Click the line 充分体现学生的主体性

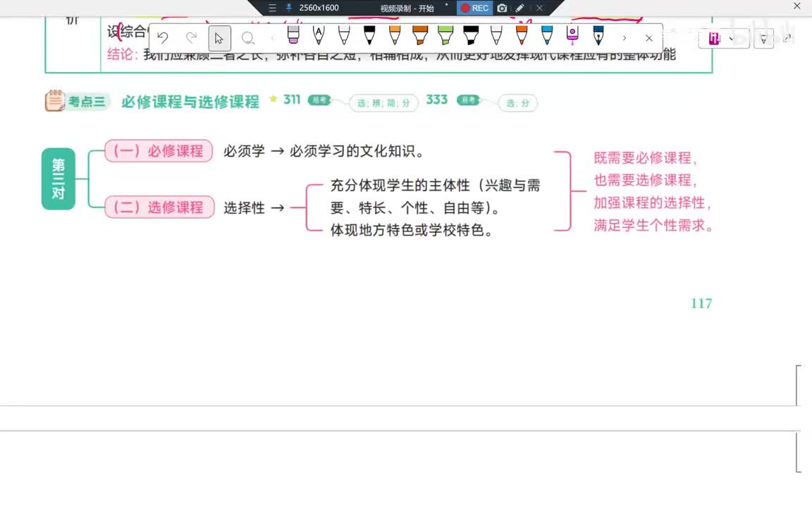[400, 185]
